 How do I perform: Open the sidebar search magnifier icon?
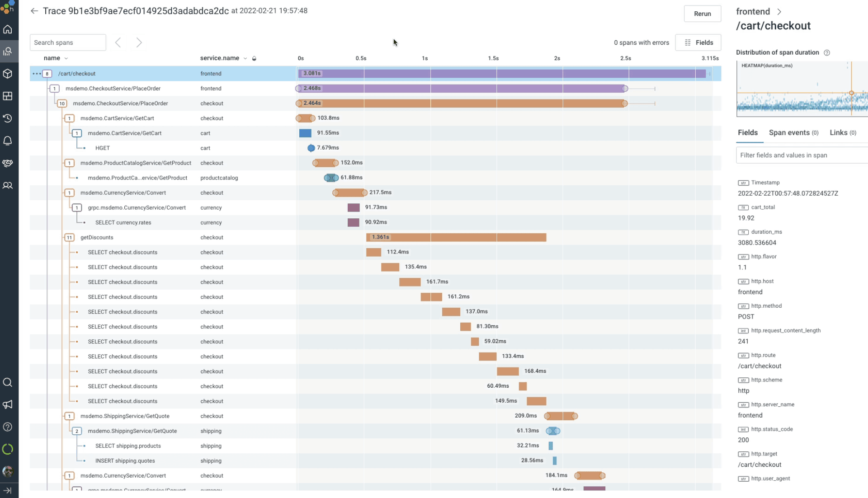pos(8,382)
